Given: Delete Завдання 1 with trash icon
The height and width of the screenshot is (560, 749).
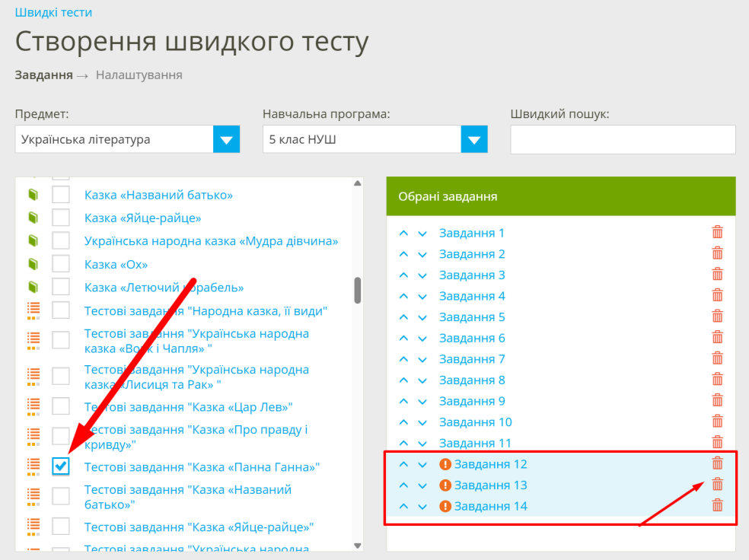Looking at the screenshot, I should tap(717, 233).
